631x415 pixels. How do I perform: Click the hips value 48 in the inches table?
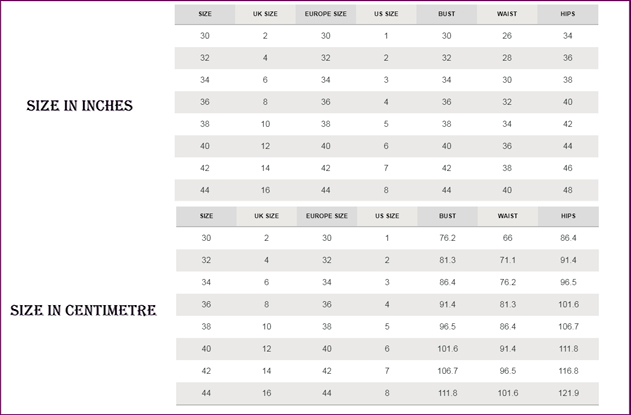pyautogui.click(x=567, y=190)
